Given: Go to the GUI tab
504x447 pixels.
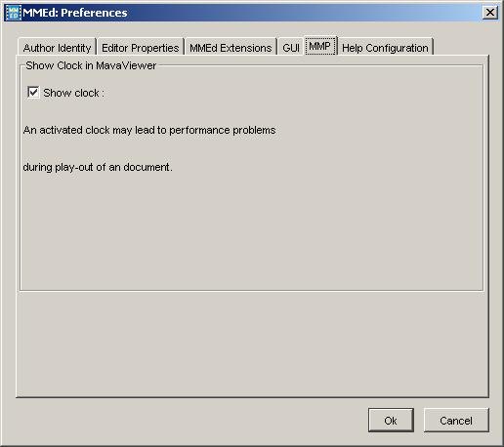Looking at the screenshot, I should 291,48.
